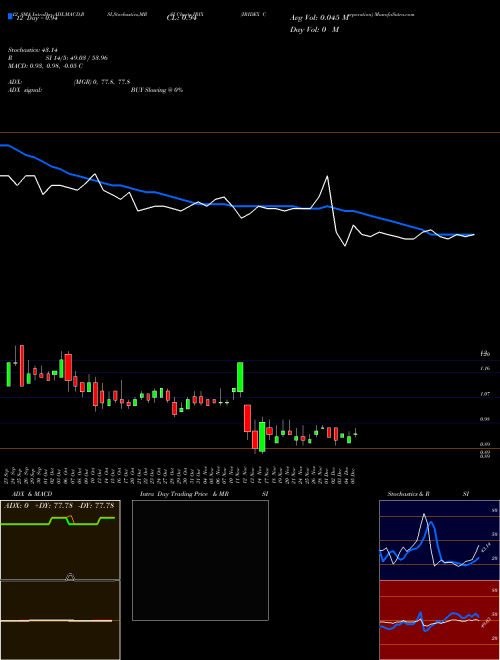Click 'Intra Day Trading Price & MR' title
500x660 pixels.
(x=184, y=494)
